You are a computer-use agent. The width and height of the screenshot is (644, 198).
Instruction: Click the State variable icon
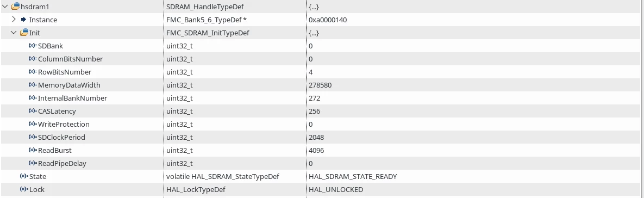24,176
